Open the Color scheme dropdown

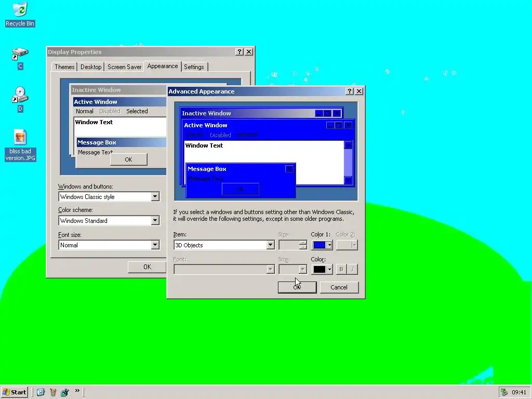pyautogui.click(x=155, y=220)
